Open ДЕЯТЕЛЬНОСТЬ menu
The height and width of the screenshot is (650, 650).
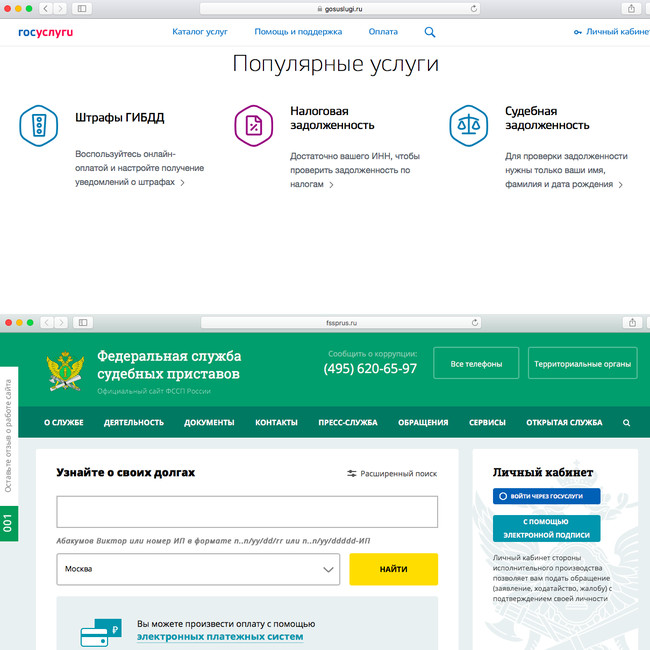[133, 422]
